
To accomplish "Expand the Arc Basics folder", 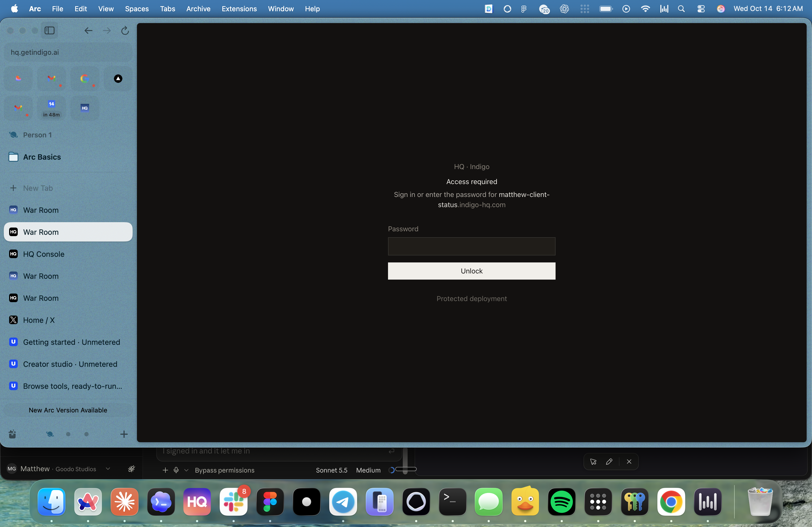I will click(68, 157).
